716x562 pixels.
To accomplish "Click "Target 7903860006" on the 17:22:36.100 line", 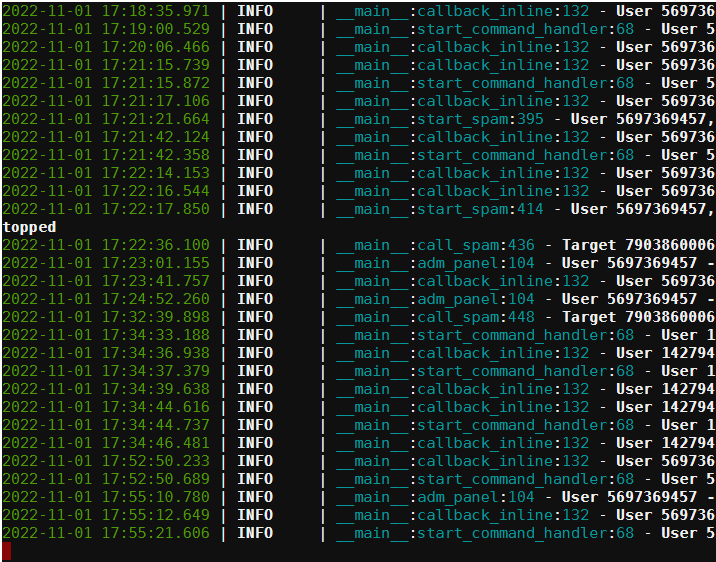I will [638, 245].
